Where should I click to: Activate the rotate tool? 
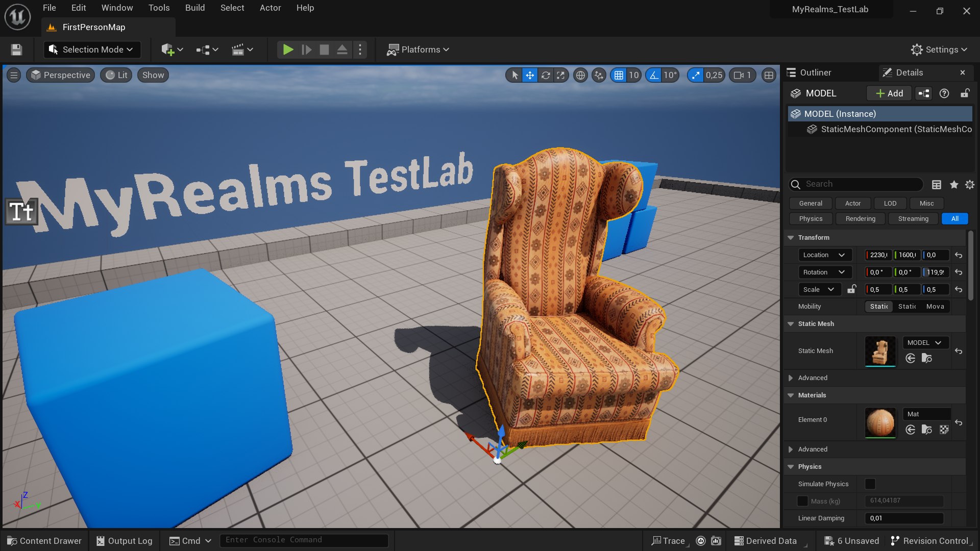(x=546, y=75)
